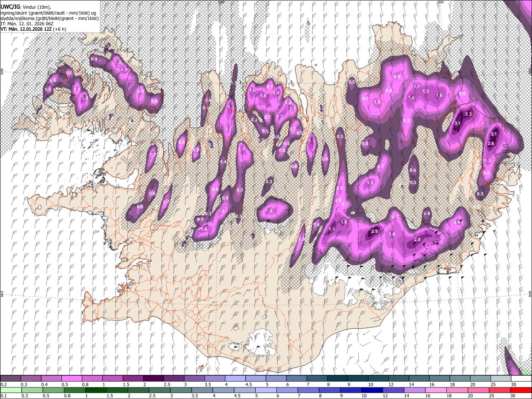This screenshot has height=399, width=532.
Task: Click the 'rigning/skúrir' legend description line
Action: (48, 13)
